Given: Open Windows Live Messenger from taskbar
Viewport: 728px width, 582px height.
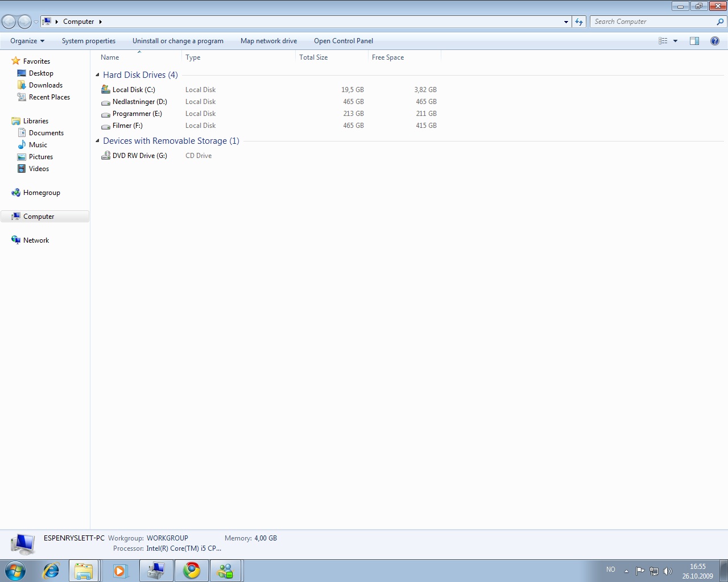Looking at the screenshot, I should click(226, 571).
